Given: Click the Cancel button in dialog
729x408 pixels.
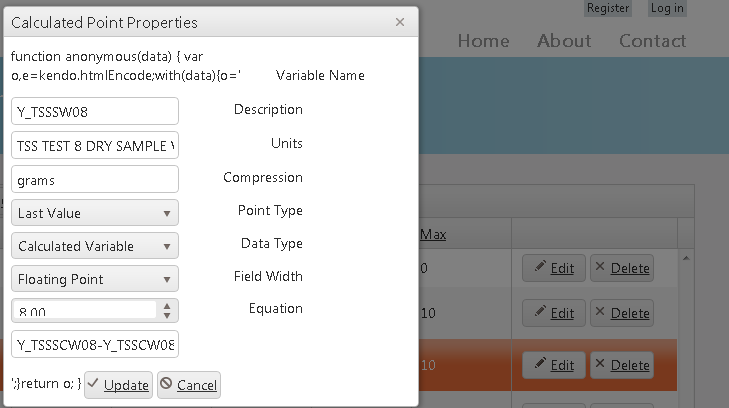Looking at the screenshot, I should 188,385.
